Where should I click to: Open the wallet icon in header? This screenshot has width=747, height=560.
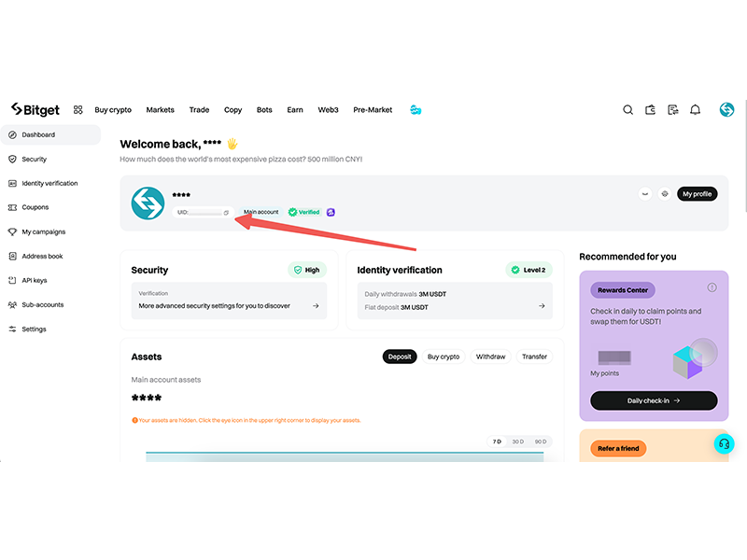coord(650,110)
